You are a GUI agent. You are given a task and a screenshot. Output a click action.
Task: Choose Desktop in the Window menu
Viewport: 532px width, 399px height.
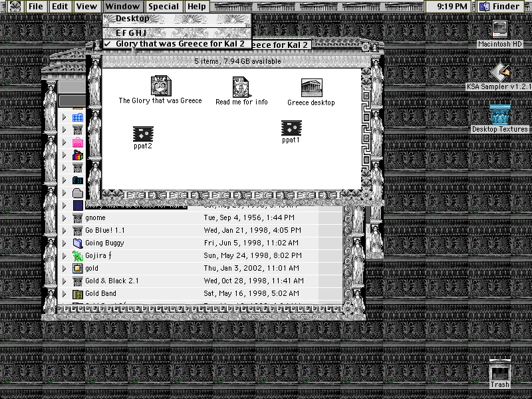click(177, 19)
